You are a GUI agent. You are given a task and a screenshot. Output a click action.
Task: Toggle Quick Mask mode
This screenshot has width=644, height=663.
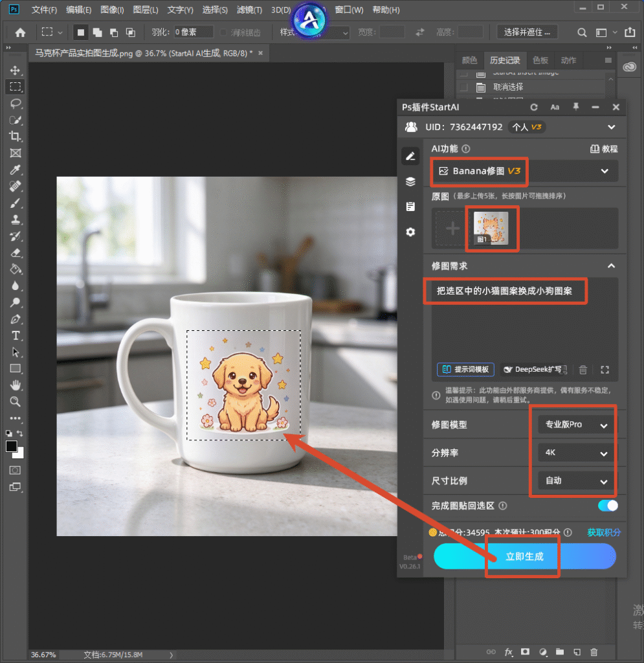point(16,470)
